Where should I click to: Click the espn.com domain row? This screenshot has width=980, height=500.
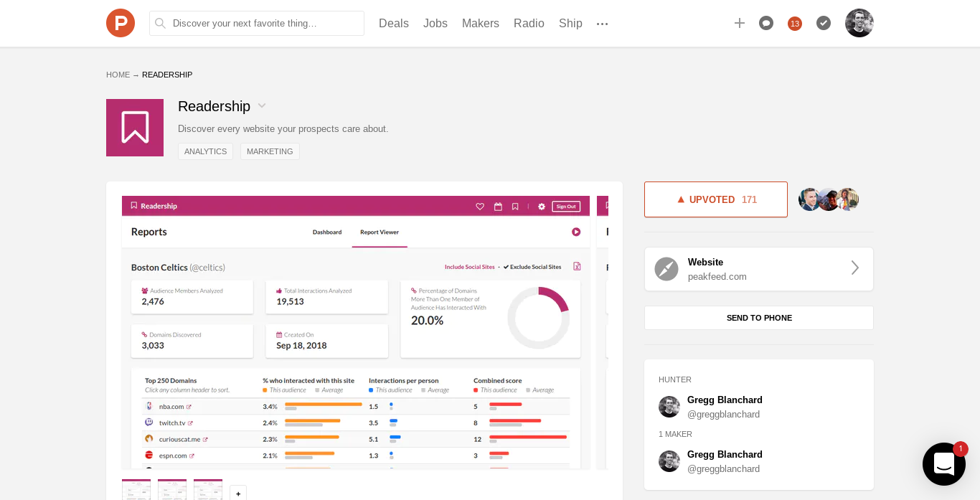357,456
